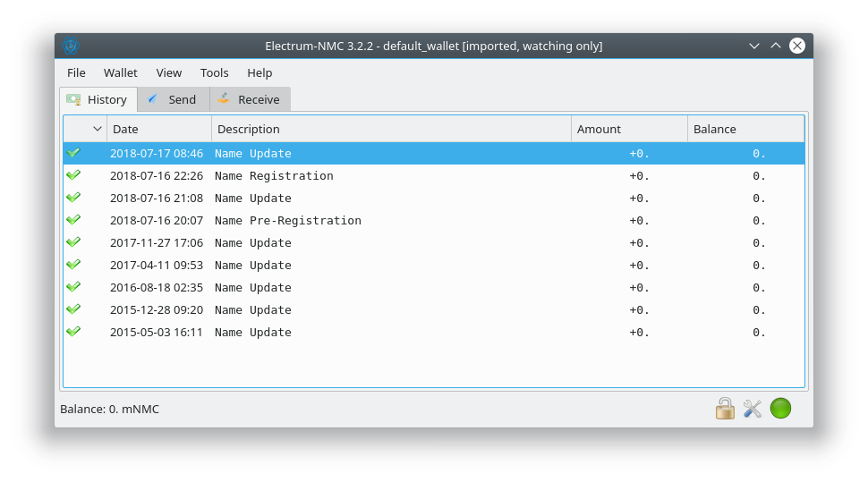Select the 2018-07-16 21:08 date cell
Viewport: 868px width, 482px height.
[157, 199]
